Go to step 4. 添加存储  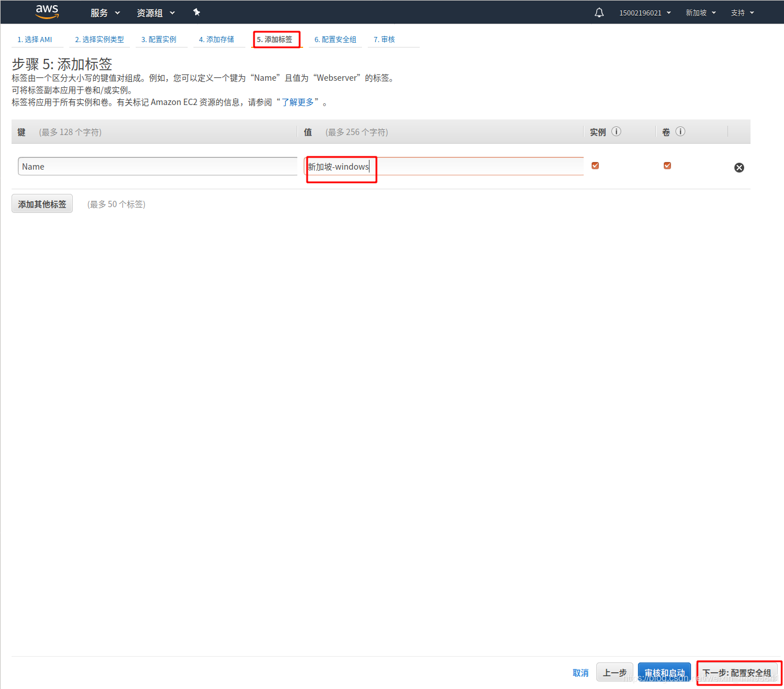click(216, 40)
